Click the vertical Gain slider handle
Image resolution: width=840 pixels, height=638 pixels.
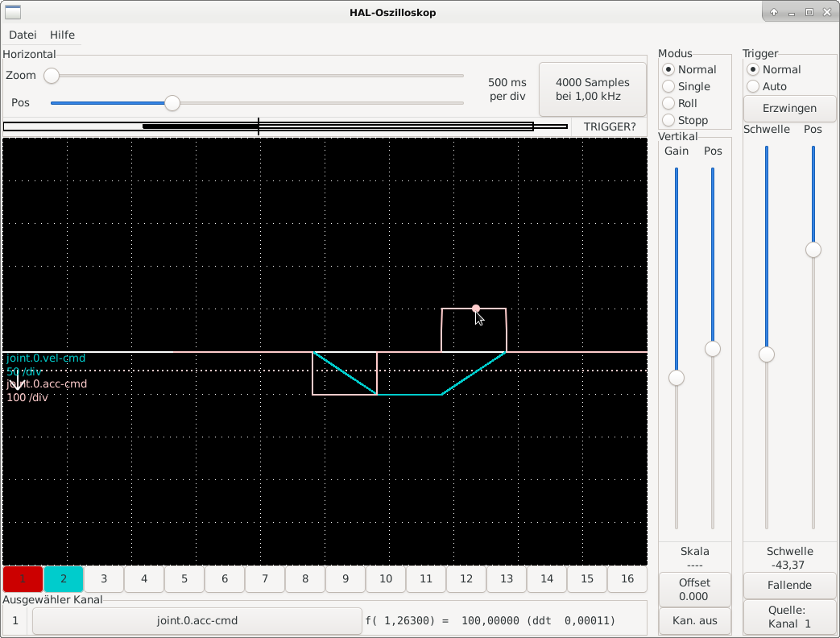click(677, 377)
